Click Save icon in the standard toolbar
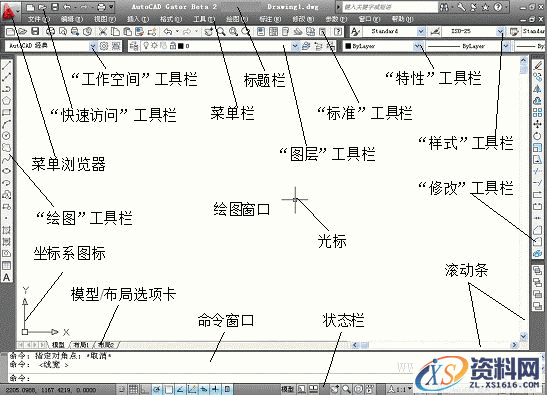This screenshot has height=395, width=547. coord(35,32)
